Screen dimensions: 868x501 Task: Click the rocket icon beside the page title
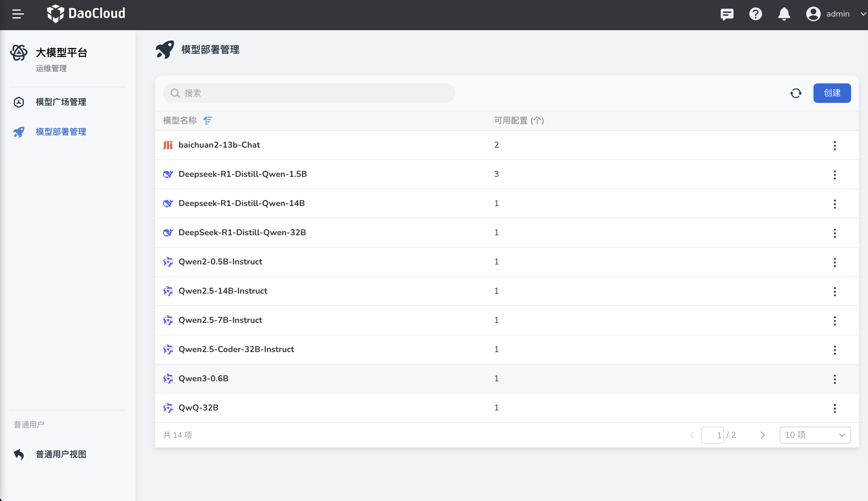165,50
